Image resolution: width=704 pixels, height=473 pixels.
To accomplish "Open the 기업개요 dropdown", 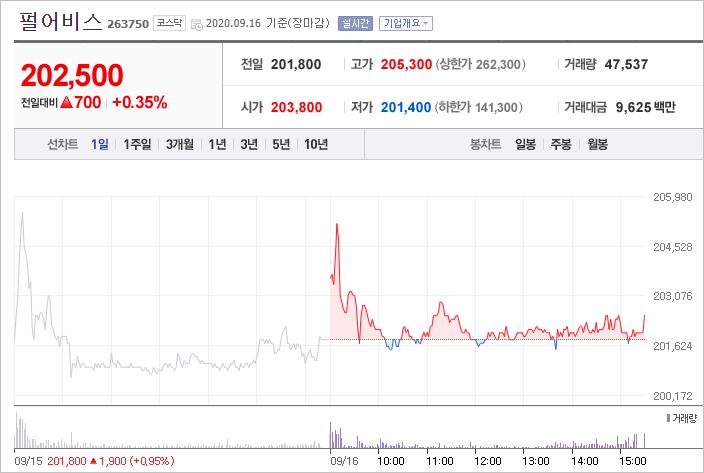I will point(406,23).
